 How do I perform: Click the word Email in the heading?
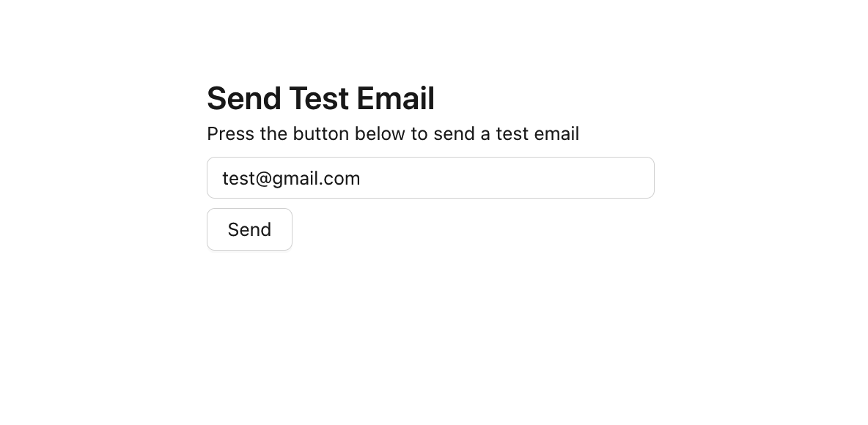[397, 99]
